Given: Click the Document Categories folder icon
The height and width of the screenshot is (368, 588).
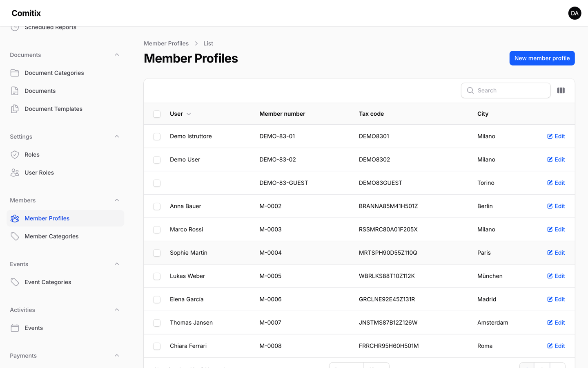Looking at the screenshot, I should click(15, 73).
